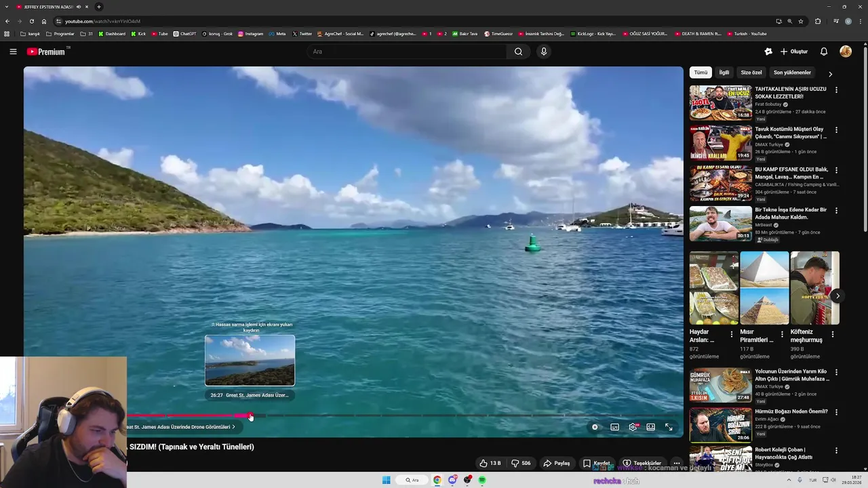
Task: Open TAHTAKALE'NİN AŞIRI UCUZU video thumbnail
Action: [720, 102]
